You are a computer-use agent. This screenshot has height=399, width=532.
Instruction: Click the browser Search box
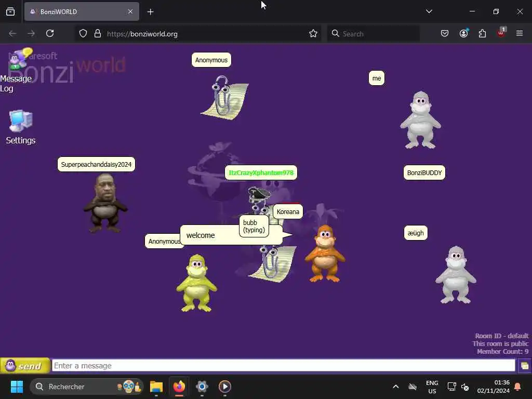coord(373,34)
